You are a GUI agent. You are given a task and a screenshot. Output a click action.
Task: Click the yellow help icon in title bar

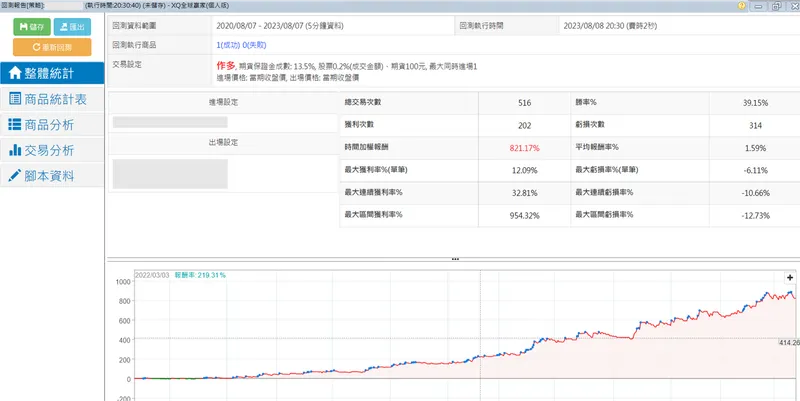(x=741, y=6)
